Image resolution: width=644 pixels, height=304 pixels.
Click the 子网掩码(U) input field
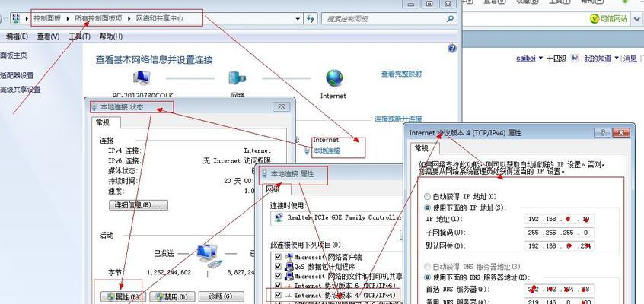pos(559,233)
